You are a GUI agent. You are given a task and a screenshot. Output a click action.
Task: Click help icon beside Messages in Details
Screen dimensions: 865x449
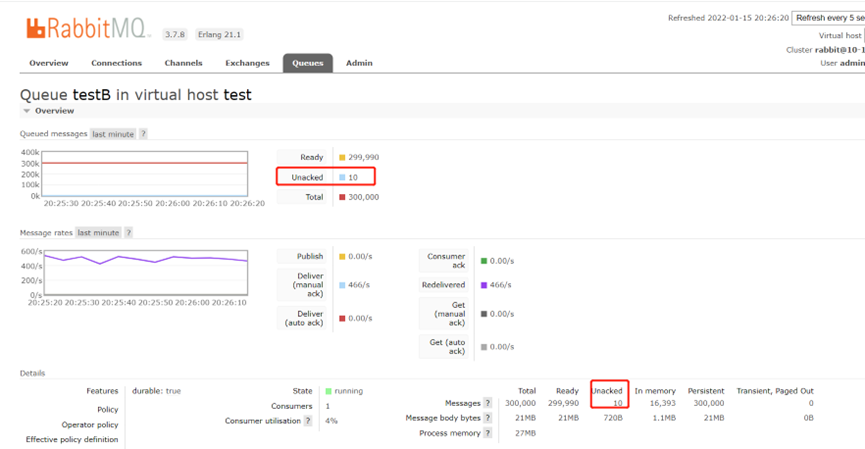click(488, 403)
